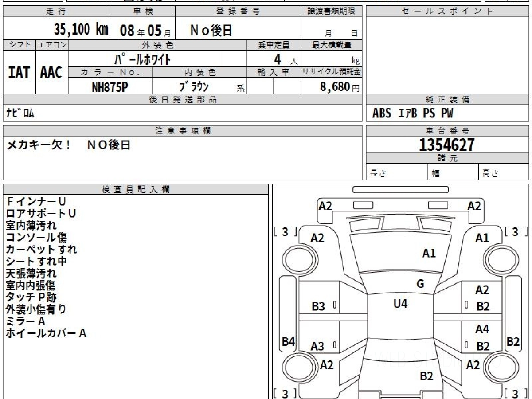Click the 最大積載量 header
Viewport: 532px width, 399px height.
[331, 45]
